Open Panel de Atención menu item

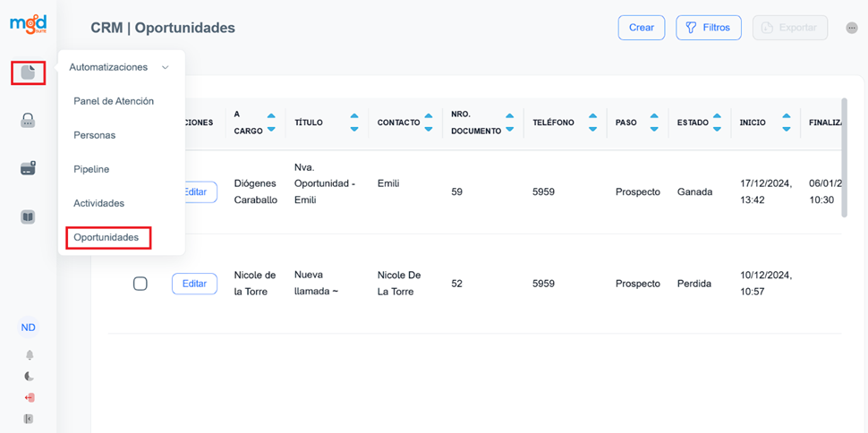114,101
